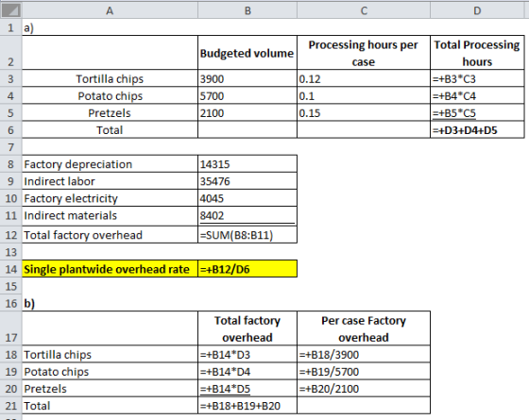529x420 pixels.
Task: Select column B header
Action: click(x=247, y=10)
